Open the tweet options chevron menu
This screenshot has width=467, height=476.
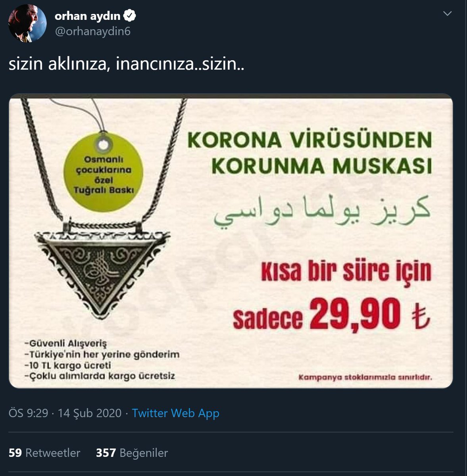447,14
